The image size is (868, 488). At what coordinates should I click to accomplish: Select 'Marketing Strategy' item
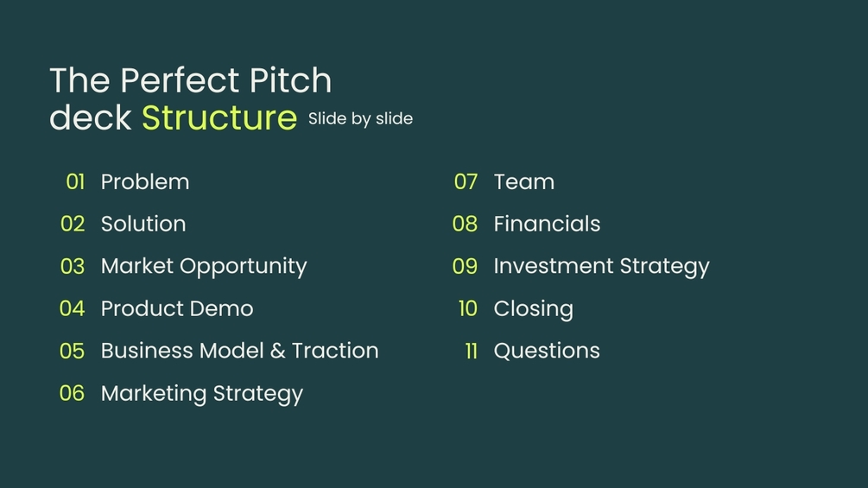(x=202, y=394)
